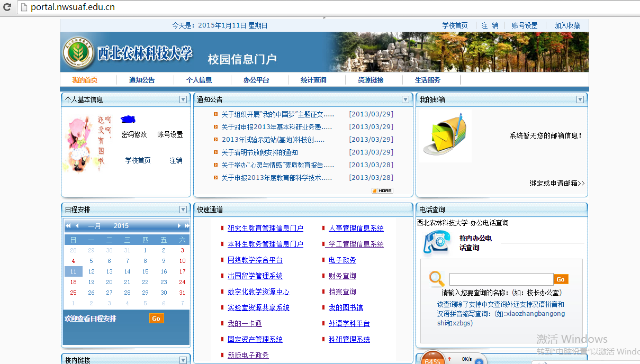Open 本科生教务管理信息门户 link

265,244
